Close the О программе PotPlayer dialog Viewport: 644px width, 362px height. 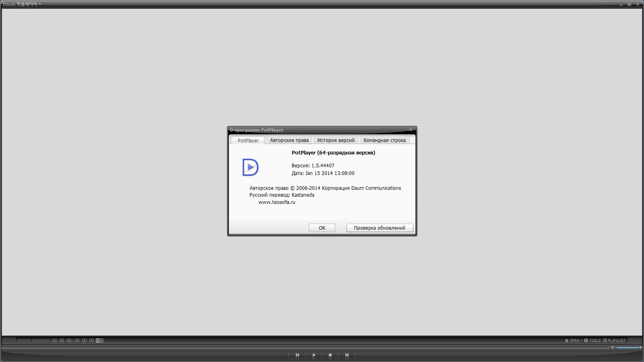click(411, 130)
